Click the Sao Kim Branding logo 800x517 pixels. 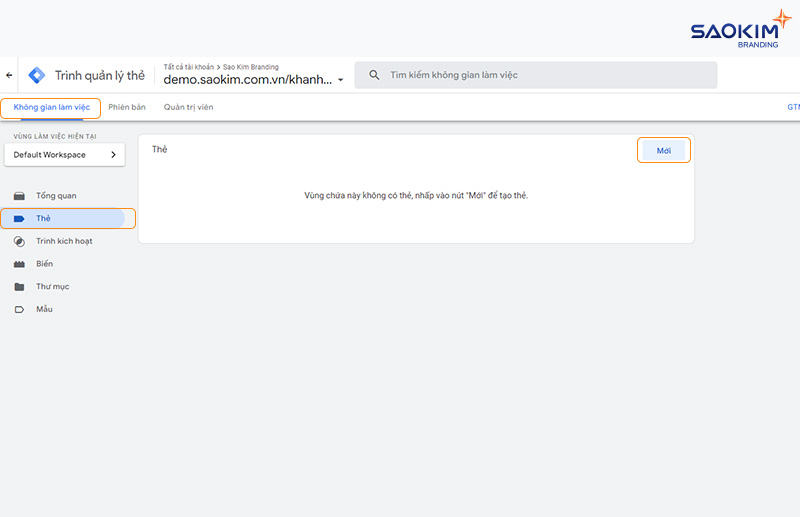741,29
